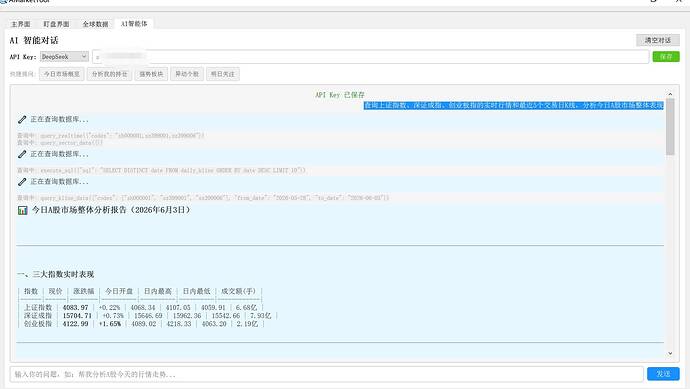Click the 创业板指 row label
Screen dimensions: 690x389
(38, 324)
